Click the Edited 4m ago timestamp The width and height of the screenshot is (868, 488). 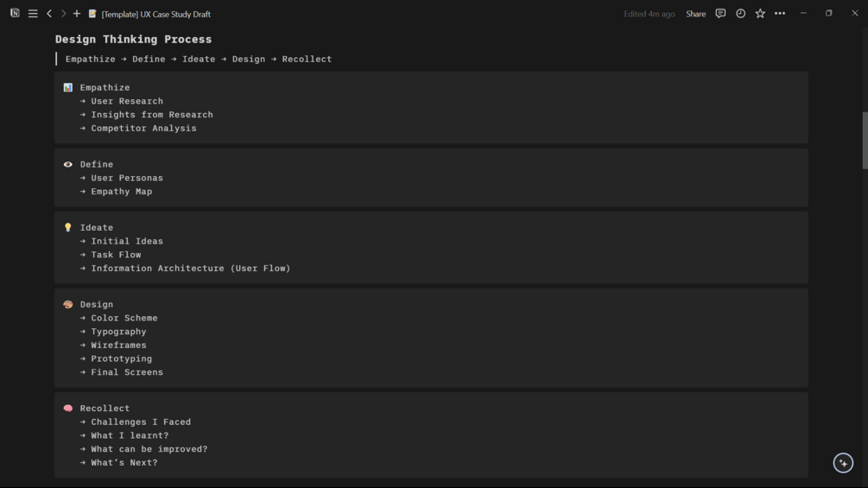(x=649, y=14)
